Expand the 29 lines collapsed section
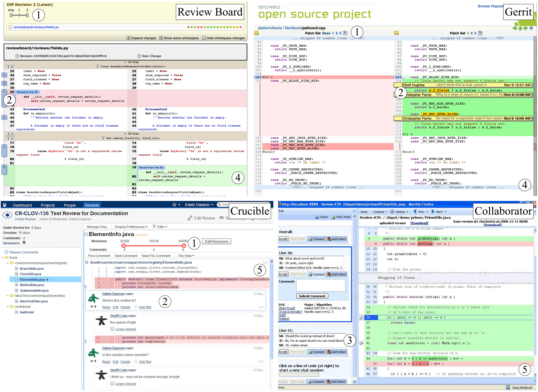Viewport: 538px width, 392px height. (x=125, y=134)
